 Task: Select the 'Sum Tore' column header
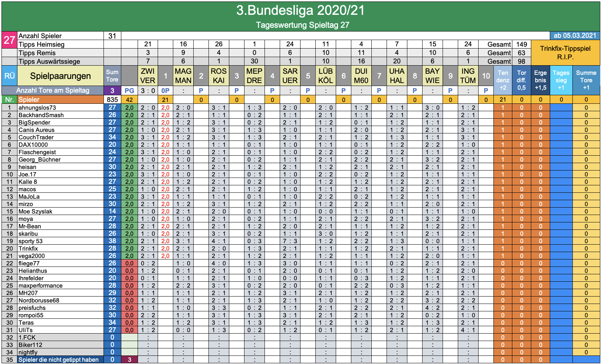[x=112, y=76]
